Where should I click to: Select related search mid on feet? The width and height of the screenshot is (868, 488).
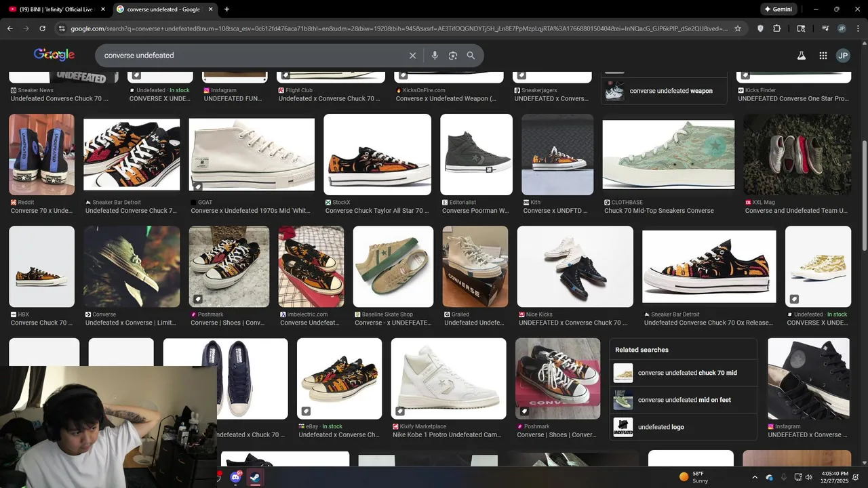point(683,400)
